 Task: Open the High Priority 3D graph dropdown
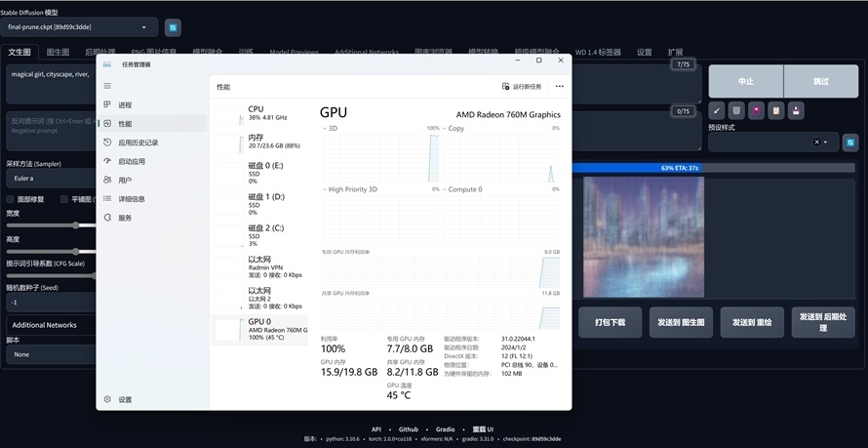pyautogui.click(x=350, y=189)
